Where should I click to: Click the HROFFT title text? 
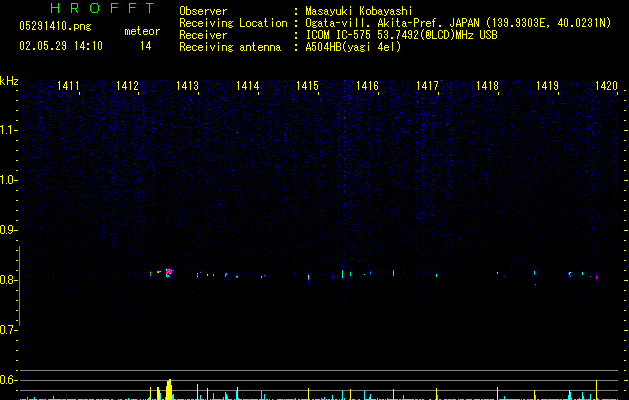103,8
